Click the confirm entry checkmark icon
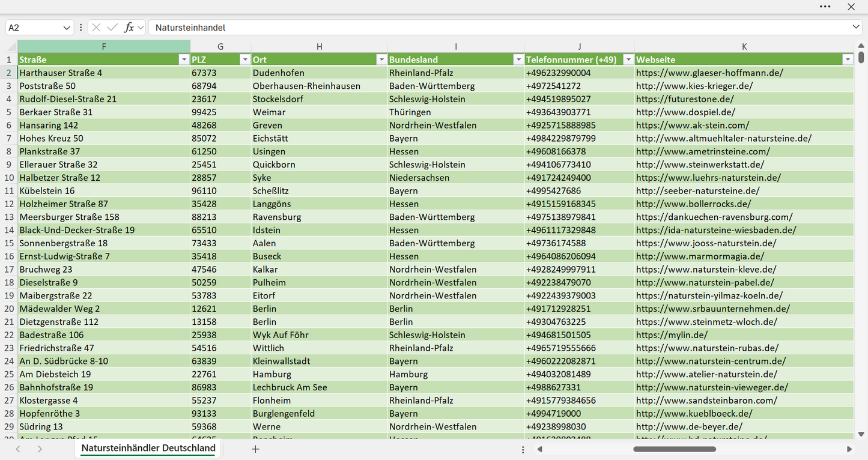This screenshot has width=868, height=460. point(112,28)
